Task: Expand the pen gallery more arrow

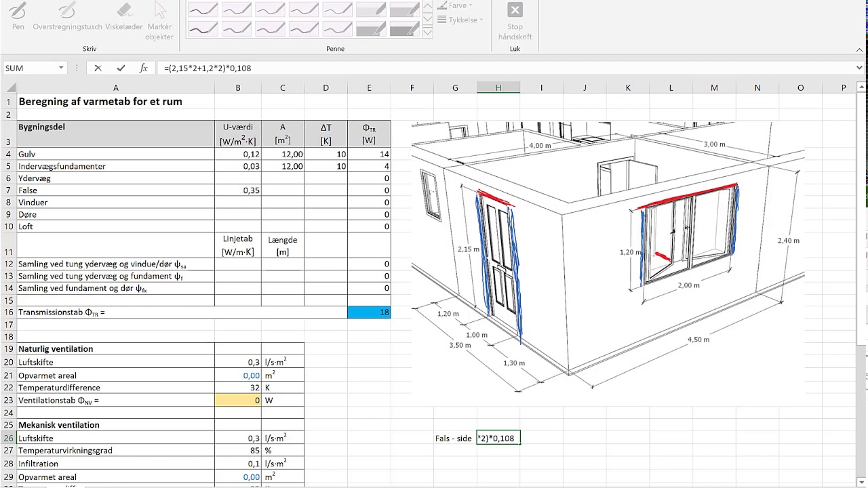Action: (x=428, y=32)
